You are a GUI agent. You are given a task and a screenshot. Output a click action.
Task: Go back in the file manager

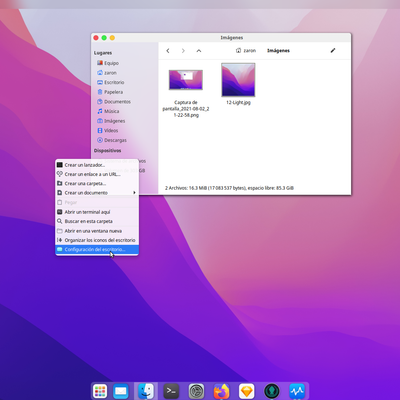click(x=168, y=51)
